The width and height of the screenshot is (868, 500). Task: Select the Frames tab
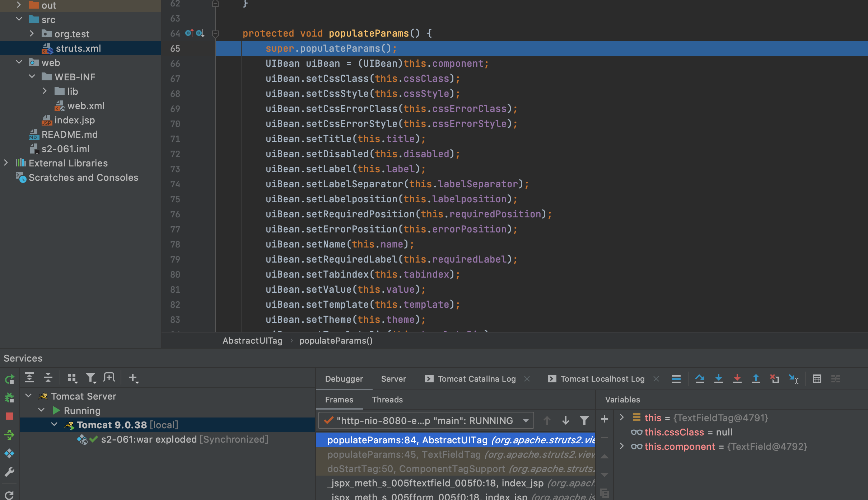339,400
